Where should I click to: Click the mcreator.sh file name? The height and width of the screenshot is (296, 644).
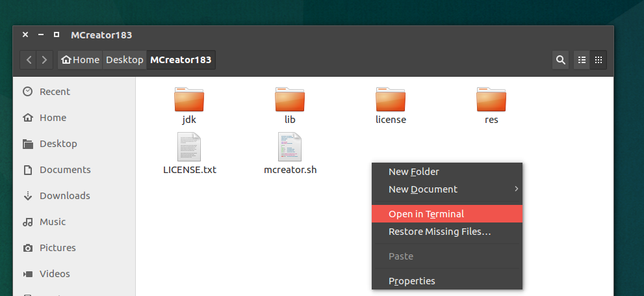tap(290, 170)
